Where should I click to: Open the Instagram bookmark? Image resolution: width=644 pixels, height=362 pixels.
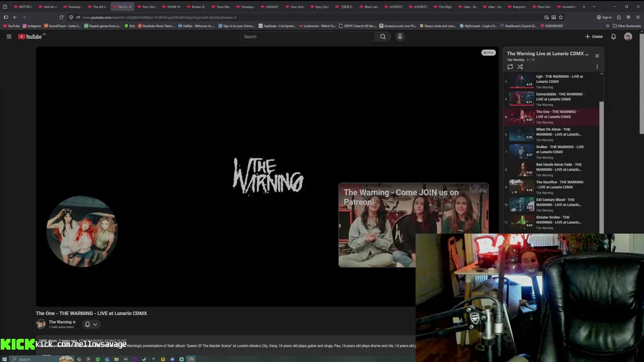point(32,26)
